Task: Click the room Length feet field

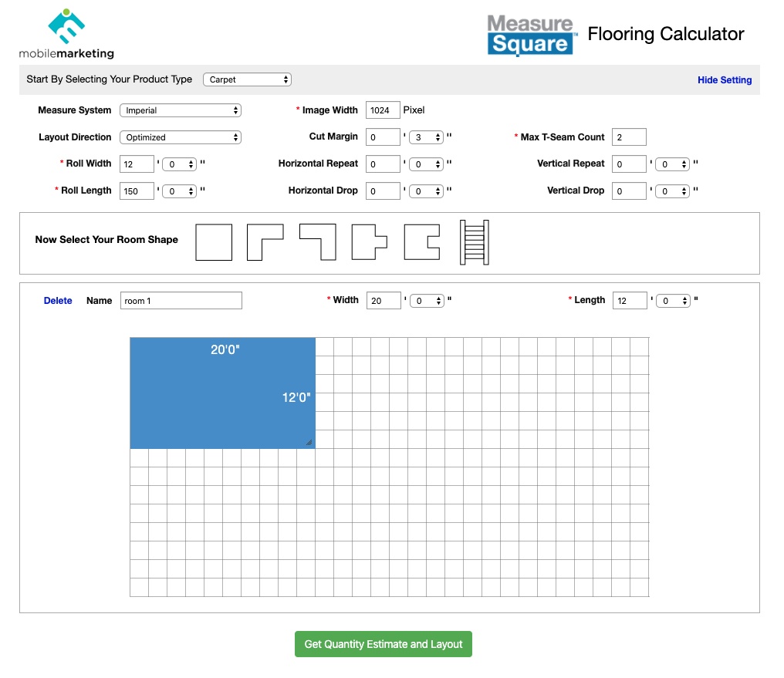Action: point(630,300)
